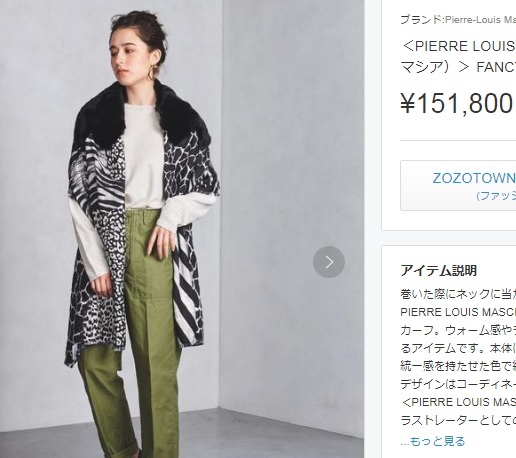Click the ファッシ subtitle under ZOZOTOWN
Screen dimensions: 516x458
pyautogui.click(x=496, y=196)
